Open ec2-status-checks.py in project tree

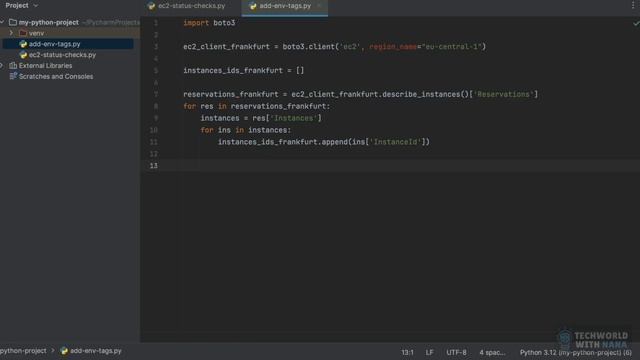pyautogui.click(x=62, y=55)
